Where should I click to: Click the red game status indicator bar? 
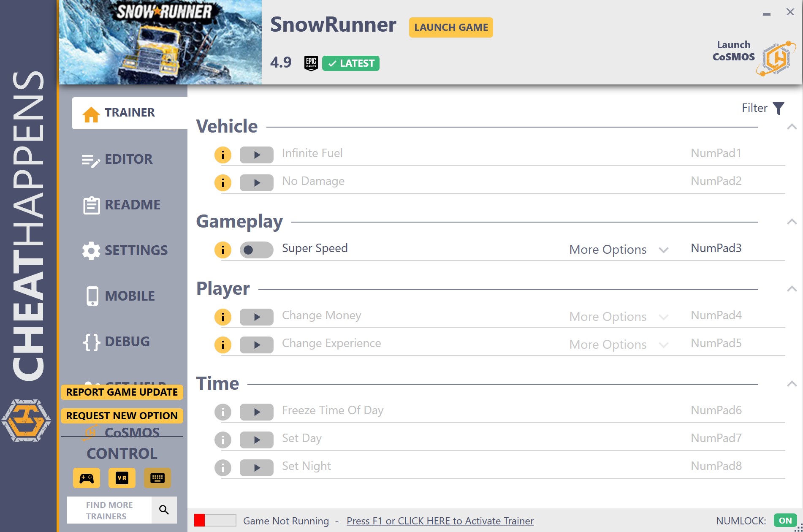[215, 520]
